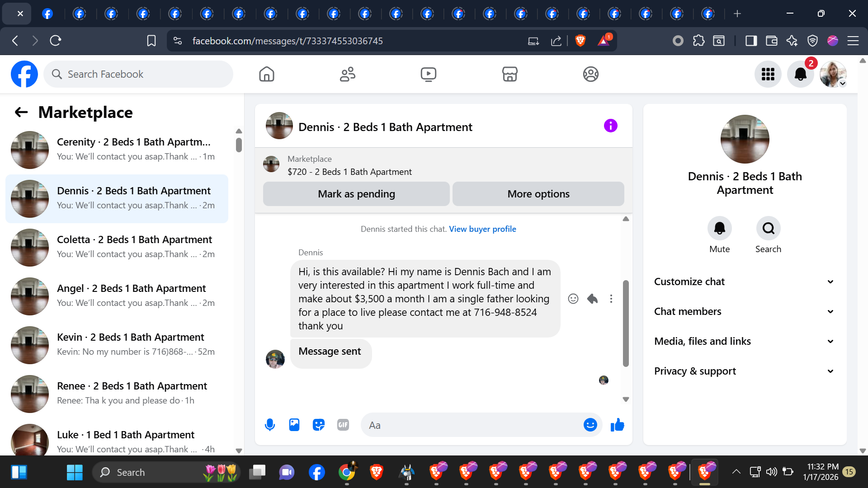
Task: Click Mark as pending button
Action: [x=356, y=194]
